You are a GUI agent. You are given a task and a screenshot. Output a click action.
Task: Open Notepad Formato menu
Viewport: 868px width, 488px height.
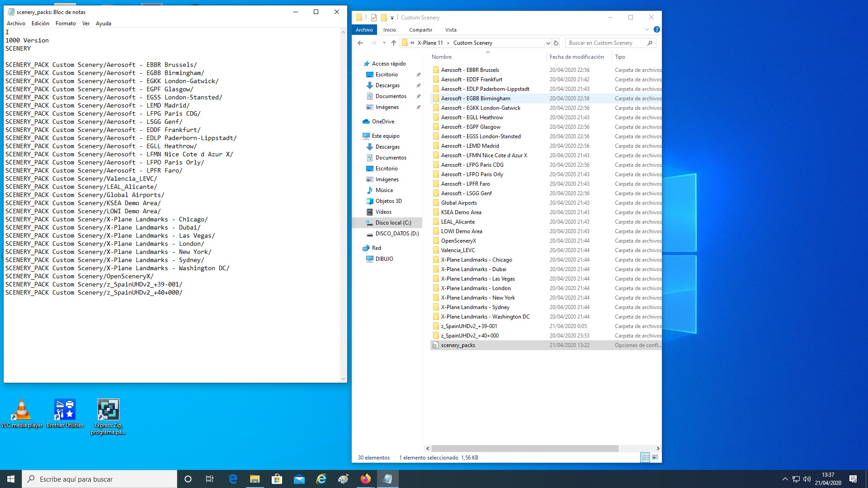click(66, 23)
